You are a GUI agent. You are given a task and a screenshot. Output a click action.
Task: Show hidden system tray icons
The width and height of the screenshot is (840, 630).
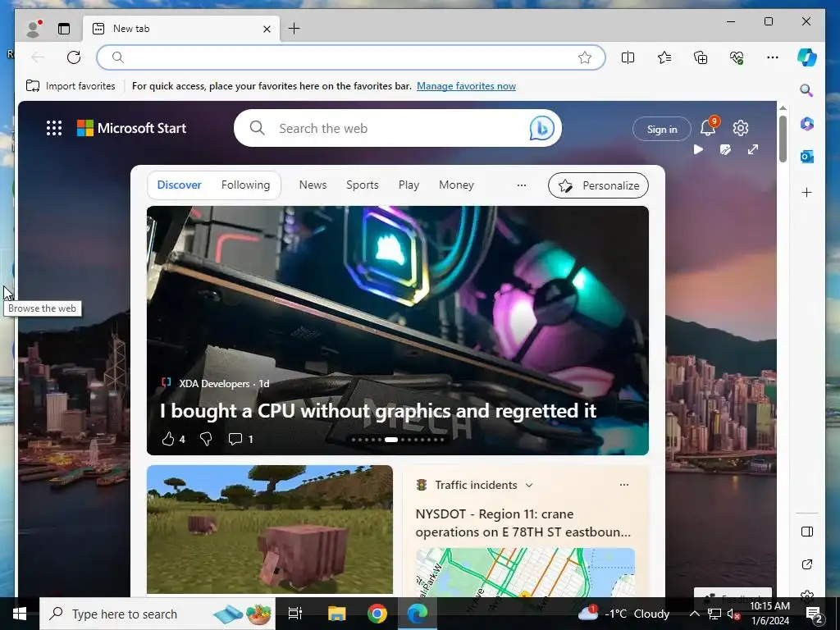pyautogui.click(x=694, y=614)
